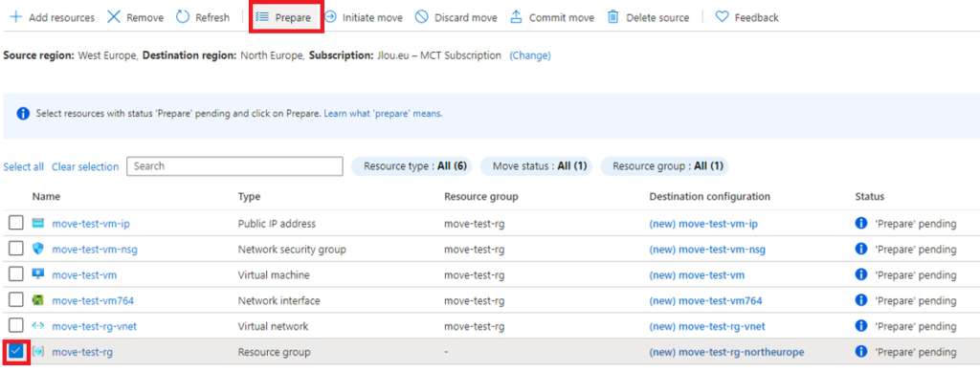Viewport: 980px width, 372px height.
Task: Click the Change subscription link
Action: pyautogui.click(x=530, y=55)
